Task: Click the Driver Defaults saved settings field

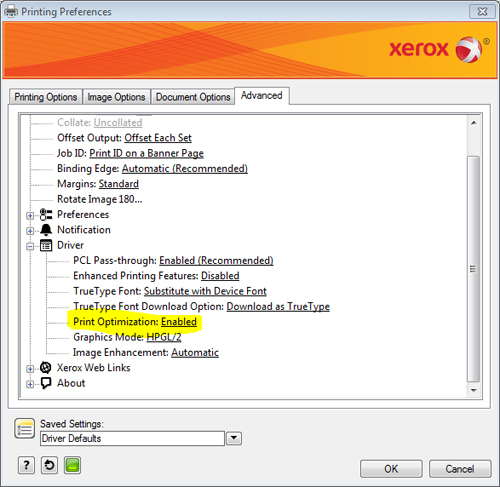Action: (132, 438)
